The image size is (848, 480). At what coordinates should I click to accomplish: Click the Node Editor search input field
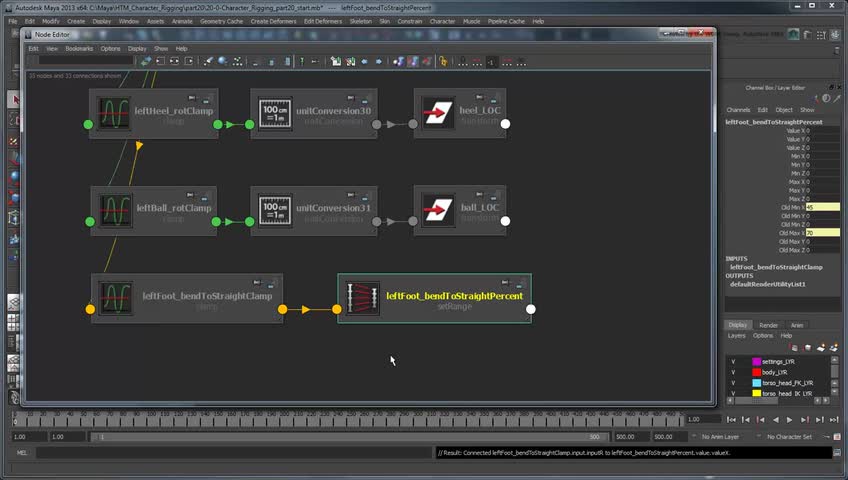tap(85, 61)
